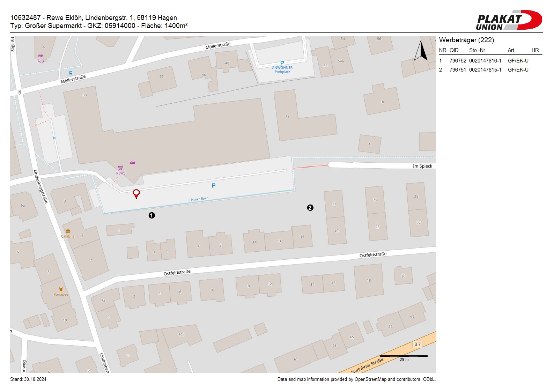Screen dimensions: 554x392
Task: Select table row with QID 796752
Action: point(490,61)
